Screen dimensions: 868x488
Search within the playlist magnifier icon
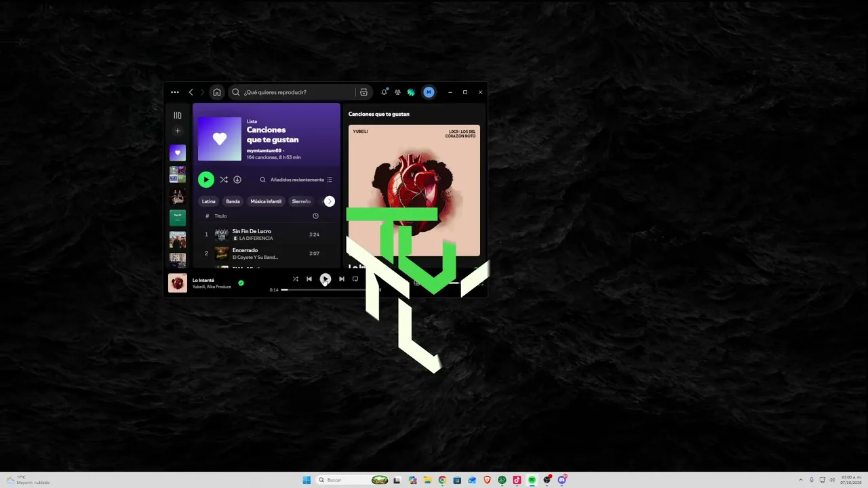[x=262, y=180]
